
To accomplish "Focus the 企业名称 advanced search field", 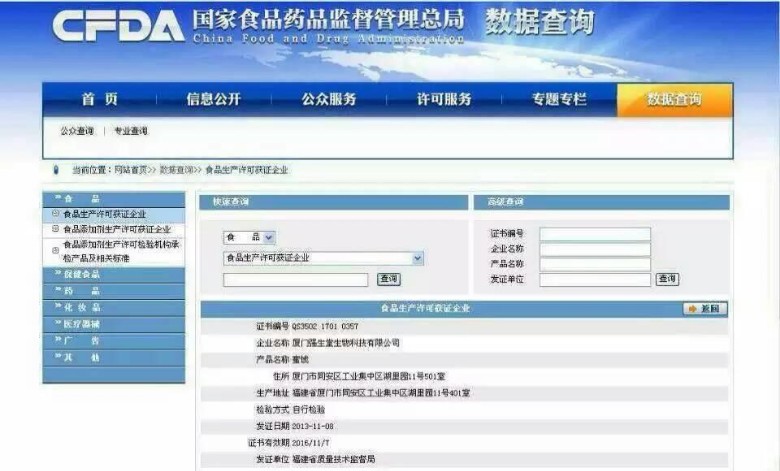I will tap(595, 249).
